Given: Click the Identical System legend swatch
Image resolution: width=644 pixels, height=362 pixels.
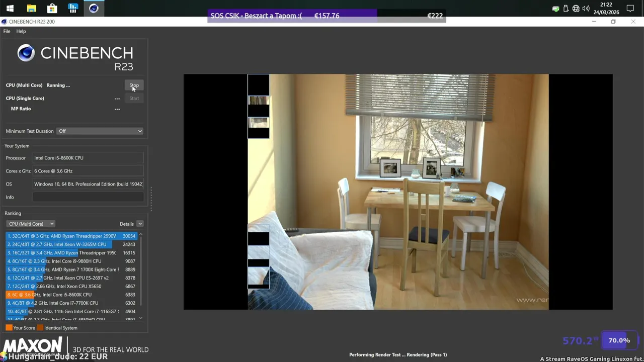Looking at the screenshot, I should (40, 328).
